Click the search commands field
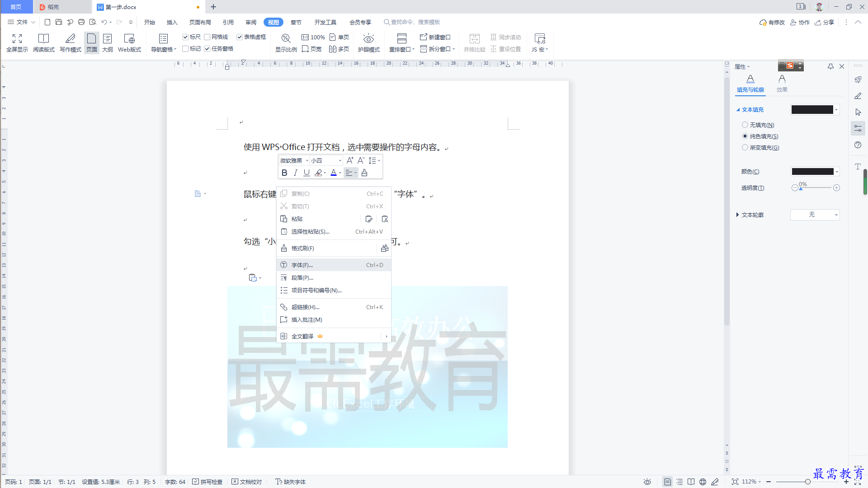Screen dimensions: 868x488 click(x=412, y=22)
